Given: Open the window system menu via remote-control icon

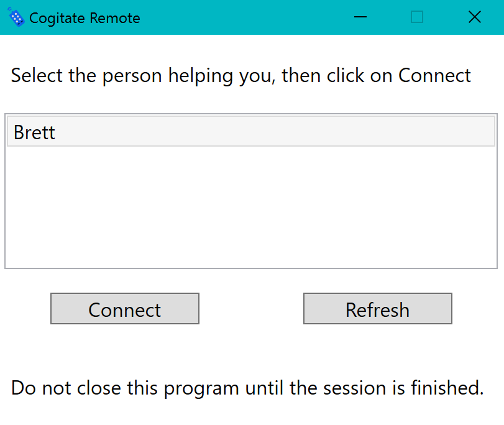Looking at the screenshot, I should (x=16, y=17).
